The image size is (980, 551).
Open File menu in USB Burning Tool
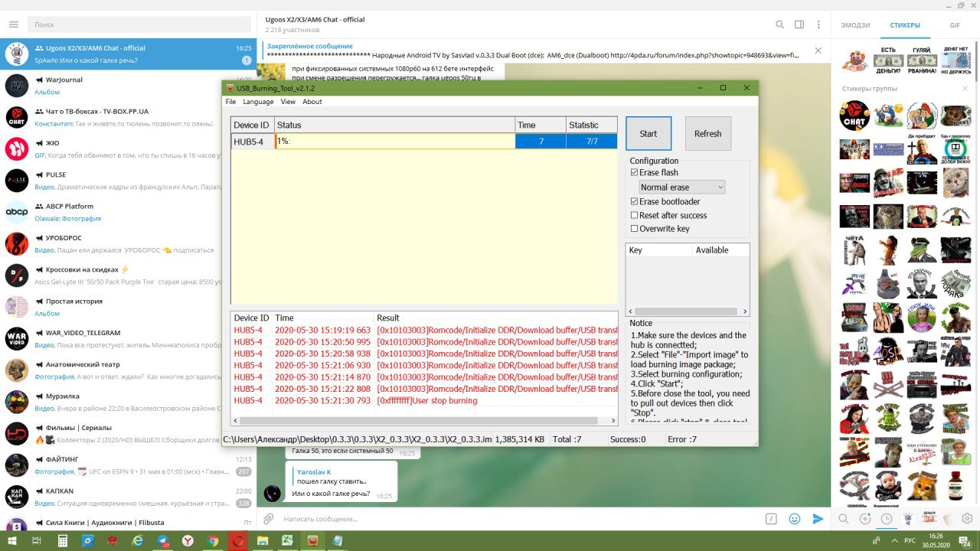tap(230, 102)
